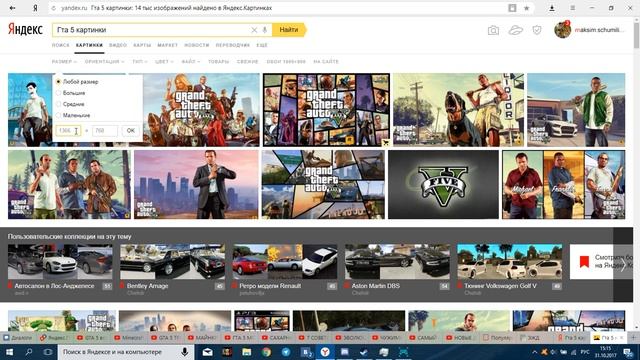Expand the Цвет filter dropdown
Screen dimensions: 640x360
[x=164, y=62]
